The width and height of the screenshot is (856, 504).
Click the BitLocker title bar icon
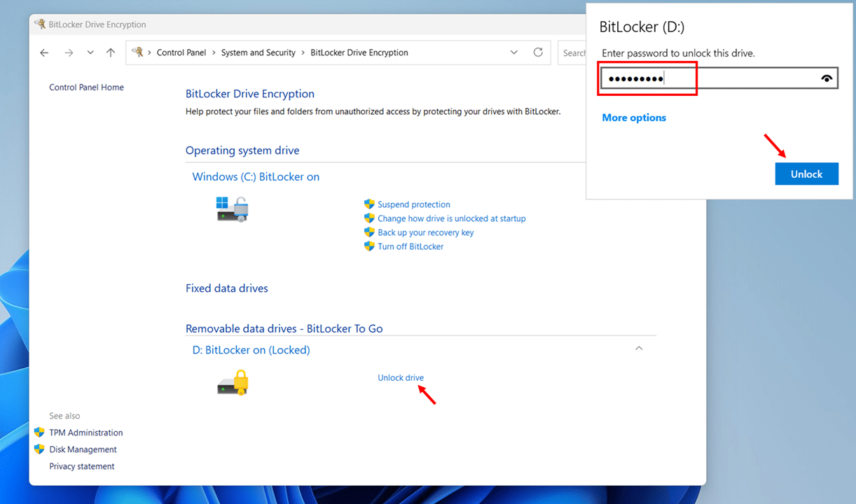point(41,24)
